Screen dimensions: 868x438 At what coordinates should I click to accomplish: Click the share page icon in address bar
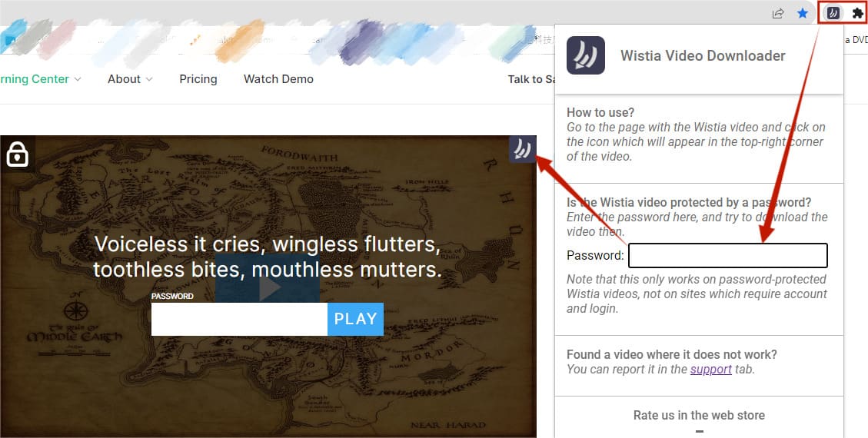click(778, 13)
